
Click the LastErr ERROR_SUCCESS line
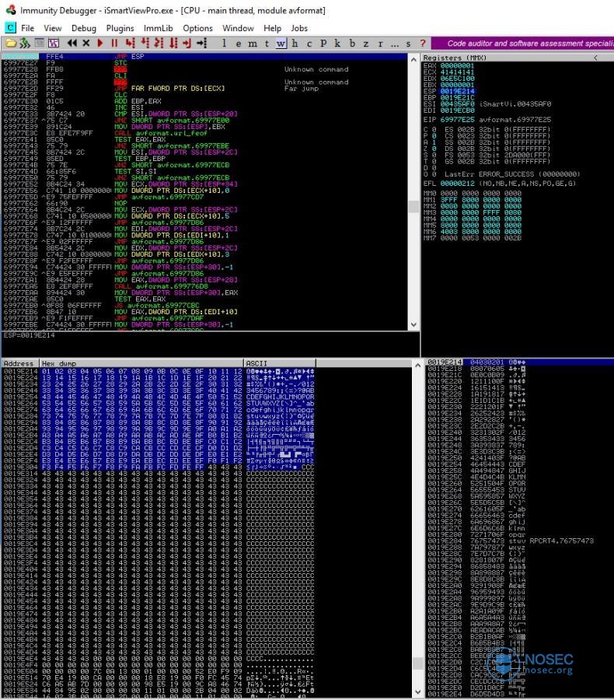512,174
